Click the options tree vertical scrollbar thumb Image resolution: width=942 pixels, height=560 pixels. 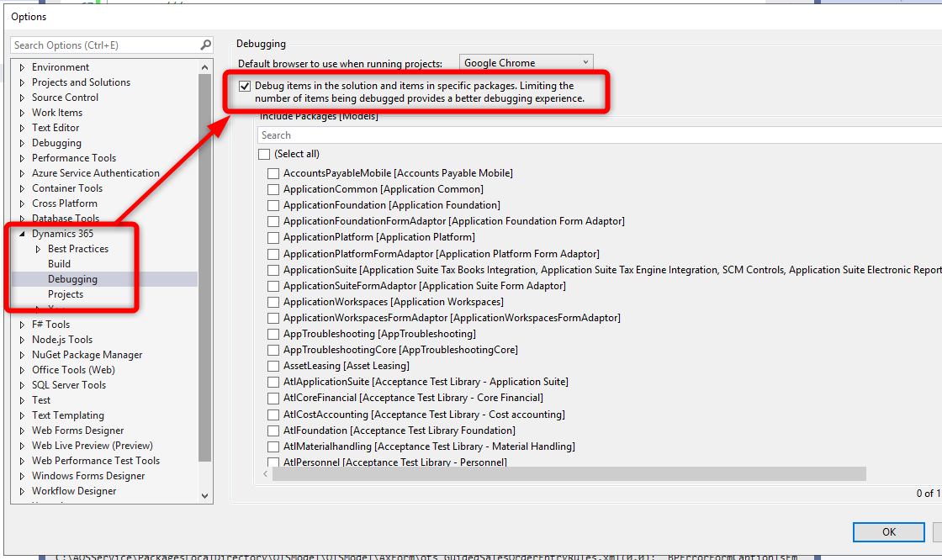(x=205, y=268)
